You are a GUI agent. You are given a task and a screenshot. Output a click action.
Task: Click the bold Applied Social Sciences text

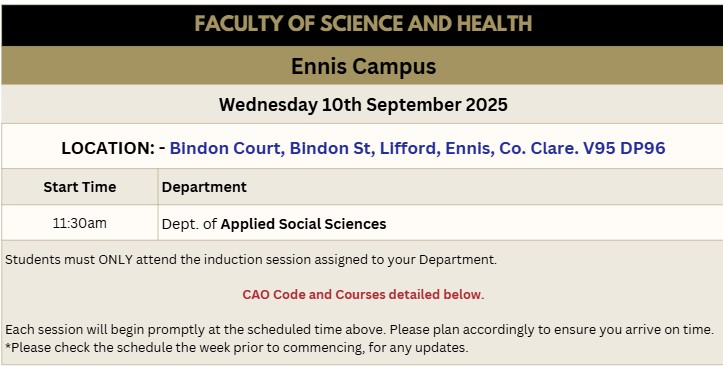tap(303, 224)
